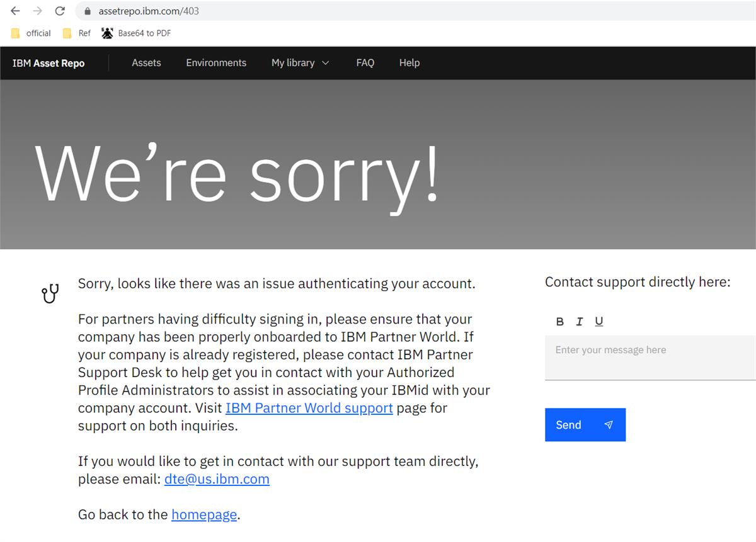Click the Send button
756x542 pixels.
pyautogui.click(x=585, y=425)
